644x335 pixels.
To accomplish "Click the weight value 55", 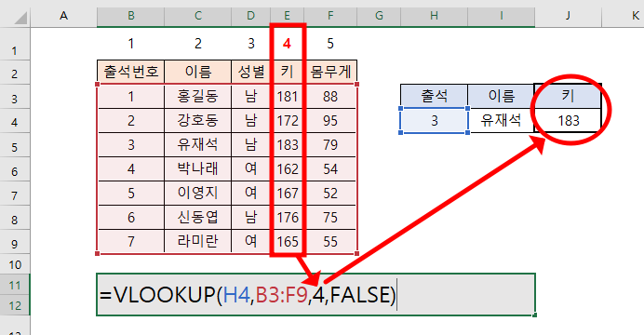I will click(x=330, y=241).
